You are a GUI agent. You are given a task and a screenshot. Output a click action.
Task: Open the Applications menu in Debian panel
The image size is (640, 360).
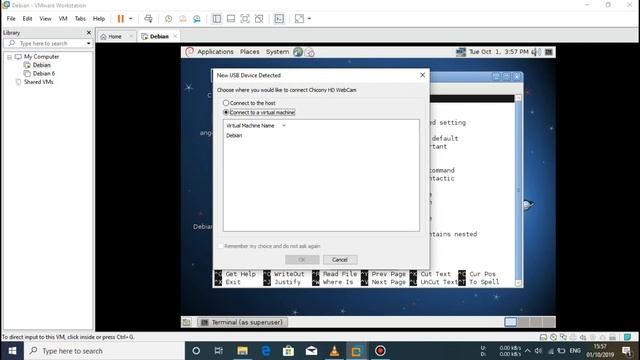click(x=216, y=52)
